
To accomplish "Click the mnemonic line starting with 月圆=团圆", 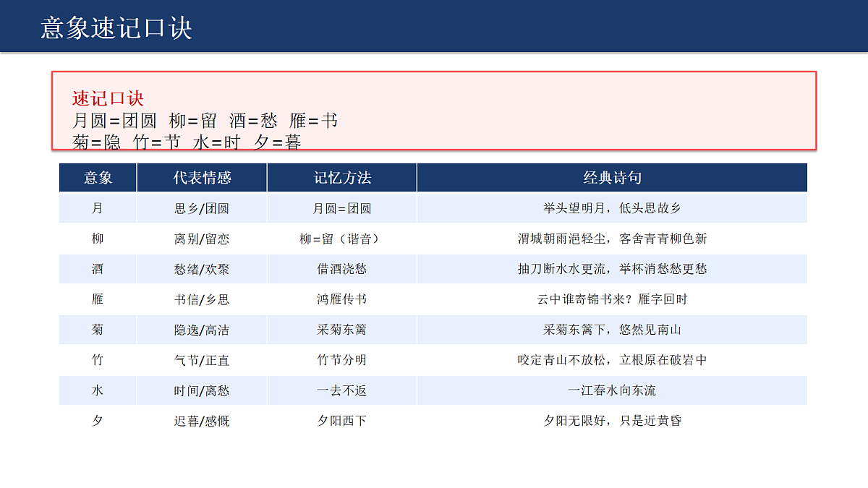I will tap(205, 121).
